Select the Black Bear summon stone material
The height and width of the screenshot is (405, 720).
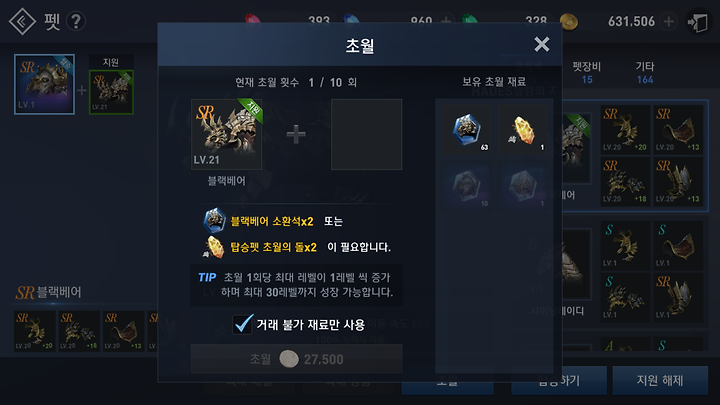coord(466,129)
